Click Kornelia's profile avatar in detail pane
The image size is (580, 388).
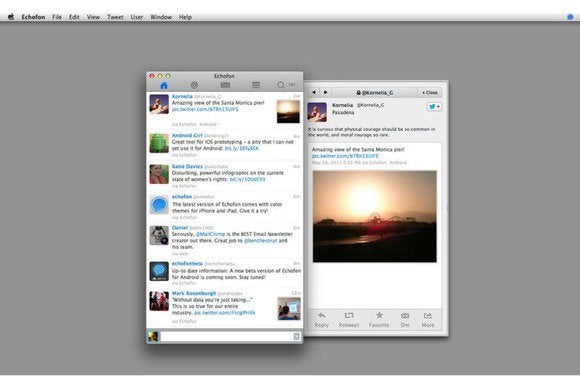point(317,112)
